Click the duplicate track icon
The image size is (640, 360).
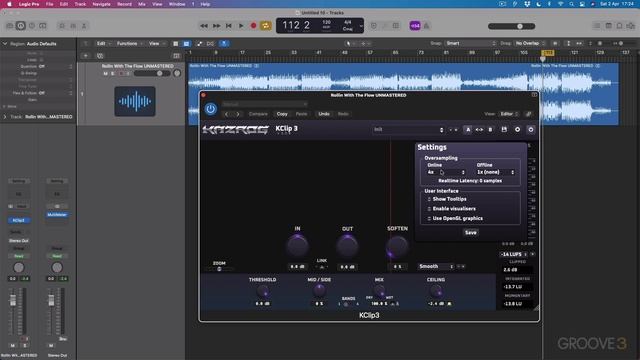pyautogui.click(x=100, y=56)
